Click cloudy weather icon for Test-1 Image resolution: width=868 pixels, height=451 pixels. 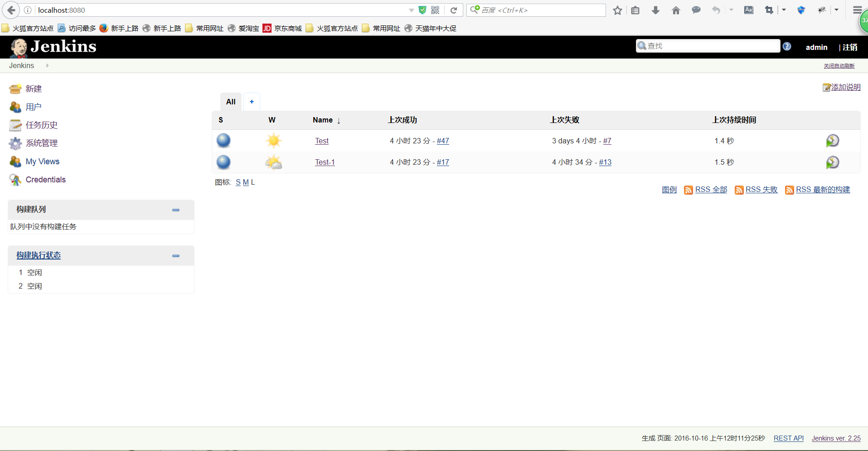click(274, 162)
